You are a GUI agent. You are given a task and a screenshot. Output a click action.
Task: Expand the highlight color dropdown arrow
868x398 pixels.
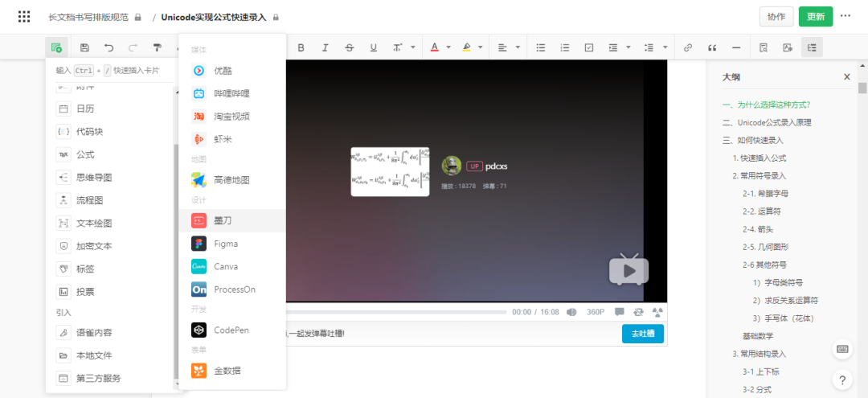(x=481, y=47)
